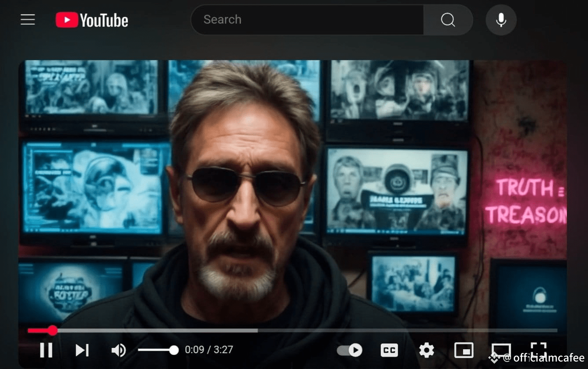Viewport: 588px width, 369px height.
Task: Click the magnifier search button
Action: (x=448, y=20)
